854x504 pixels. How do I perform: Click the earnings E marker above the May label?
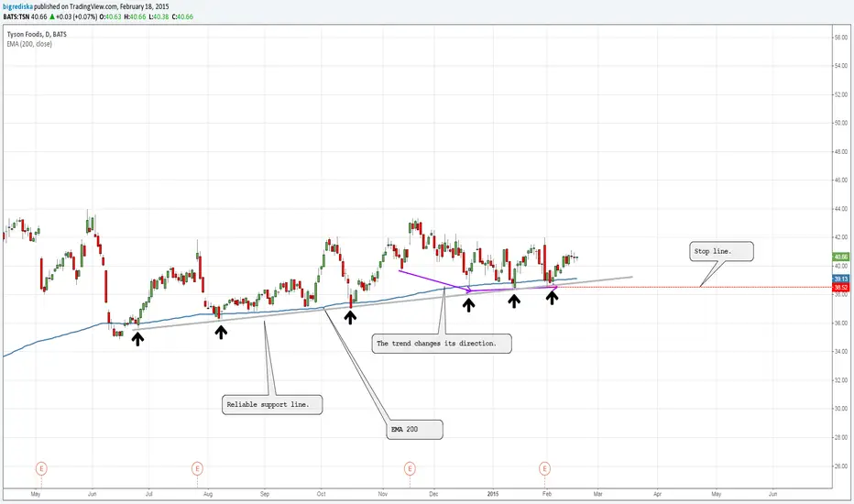41,468
